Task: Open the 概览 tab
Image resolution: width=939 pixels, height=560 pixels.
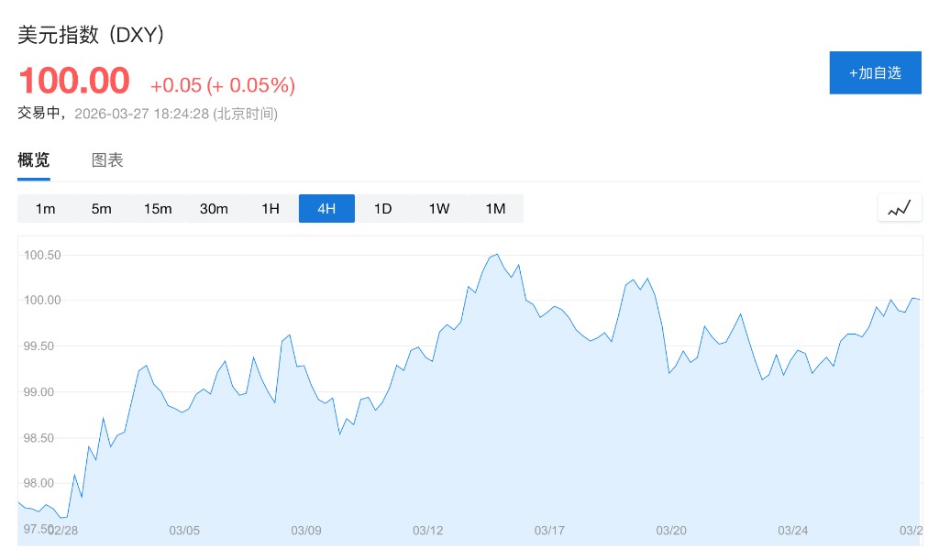Action: (x=34, y=160)
